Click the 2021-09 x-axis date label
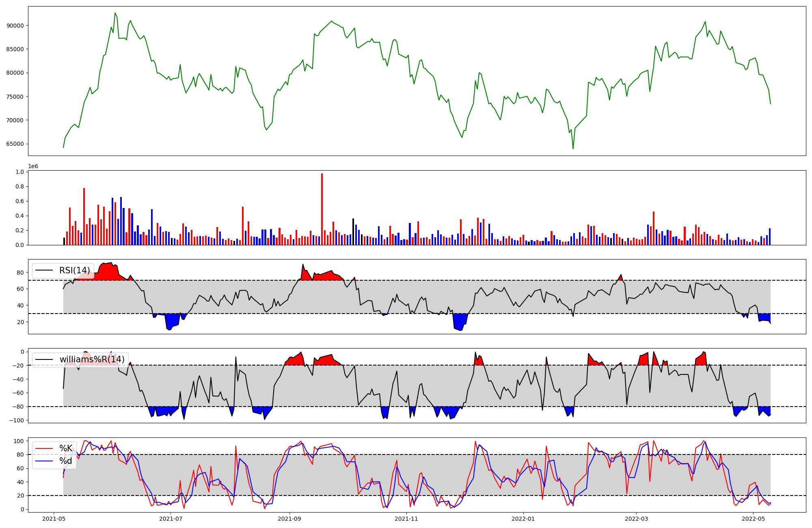The image size is (812, 528). coord(289,519)
